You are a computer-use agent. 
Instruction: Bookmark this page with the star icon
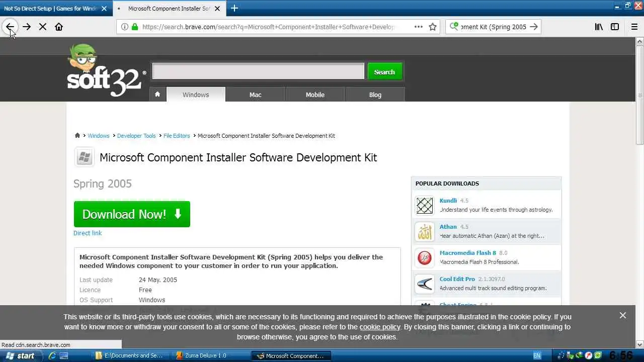coord(433,27)
